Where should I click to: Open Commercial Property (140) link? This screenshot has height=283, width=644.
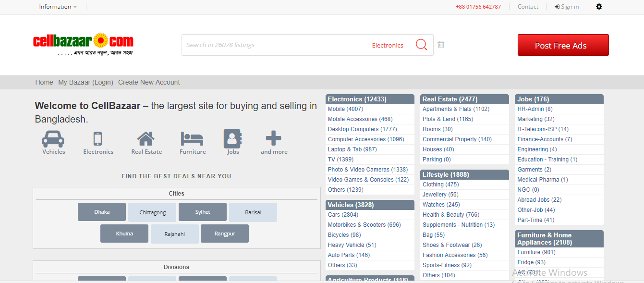click(457, 139)
